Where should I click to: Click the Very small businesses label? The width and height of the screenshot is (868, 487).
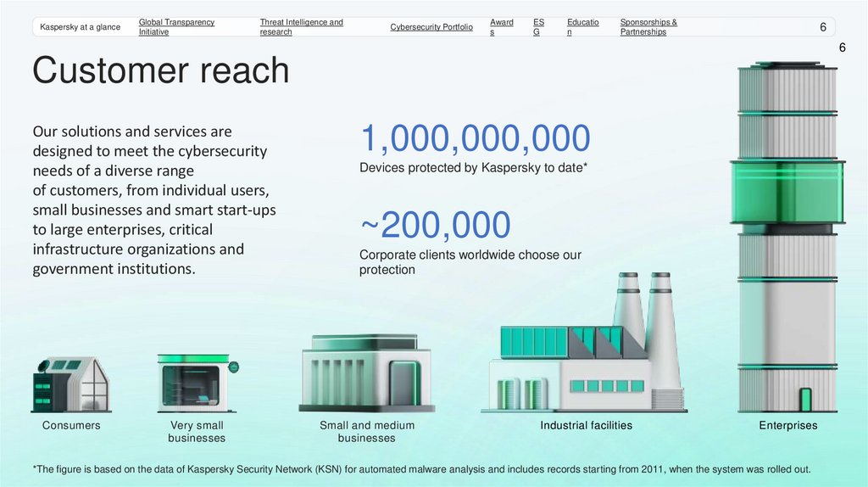coord(197,432)
